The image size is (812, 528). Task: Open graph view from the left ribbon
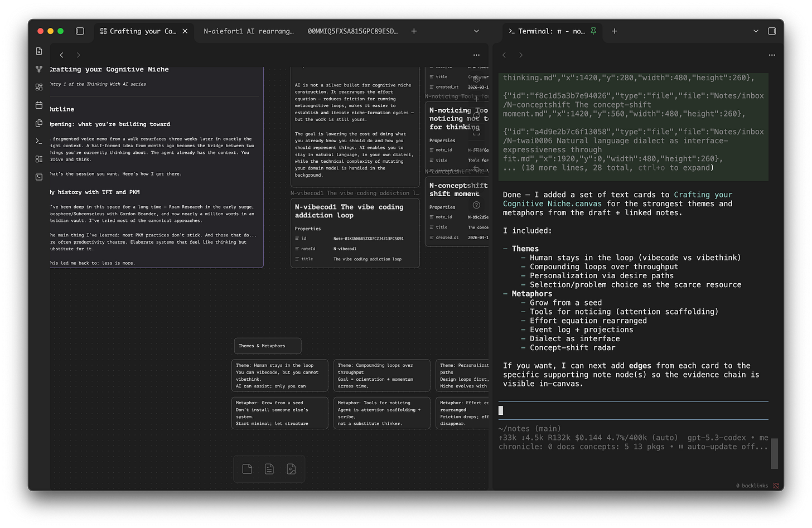coord(39,69)
